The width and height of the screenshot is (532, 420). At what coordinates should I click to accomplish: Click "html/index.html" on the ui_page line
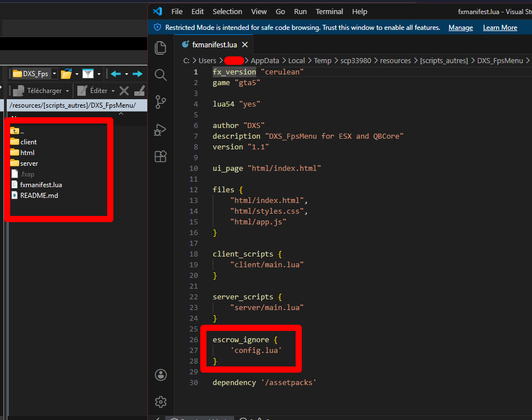tap(284, 169)
